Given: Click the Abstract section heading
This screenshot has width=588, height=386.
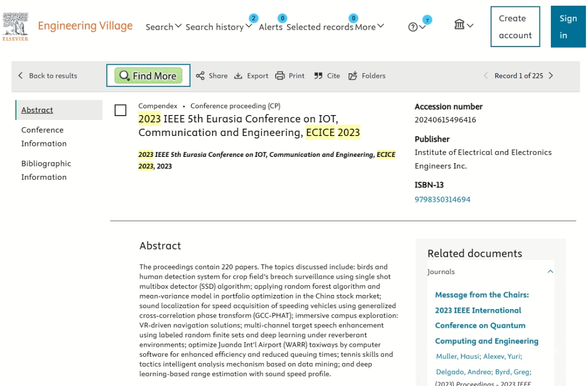Looking at the screenshot, I should click(x=160, y=246).
